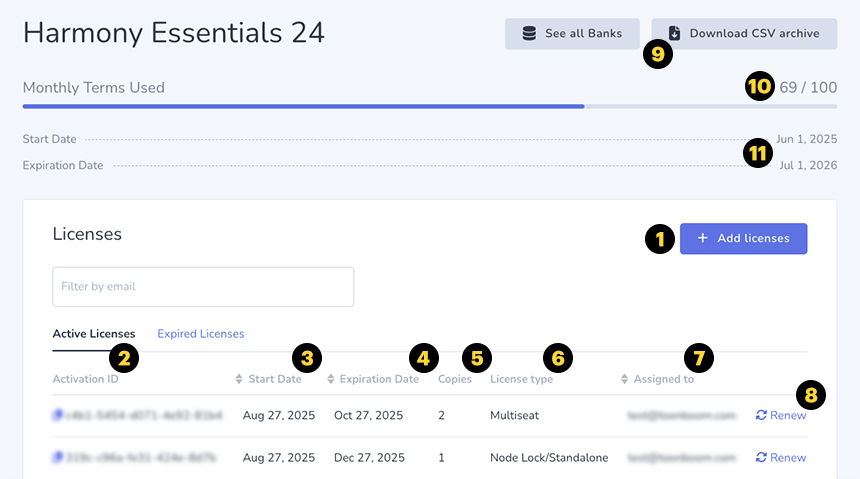Click the icon beside the Node Lock activation ID
Viewport: 860px width, 479px height.
coord(58,458)
